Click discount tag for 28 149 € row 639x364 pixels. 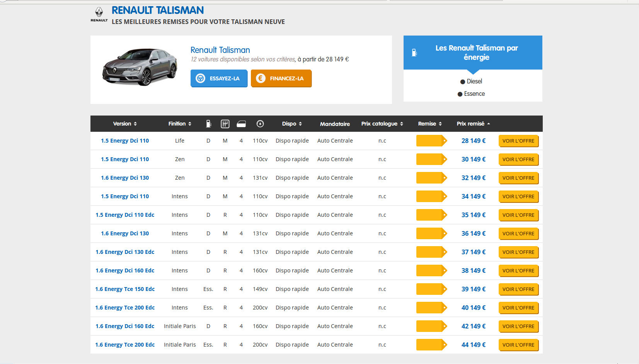click(432, 141)
